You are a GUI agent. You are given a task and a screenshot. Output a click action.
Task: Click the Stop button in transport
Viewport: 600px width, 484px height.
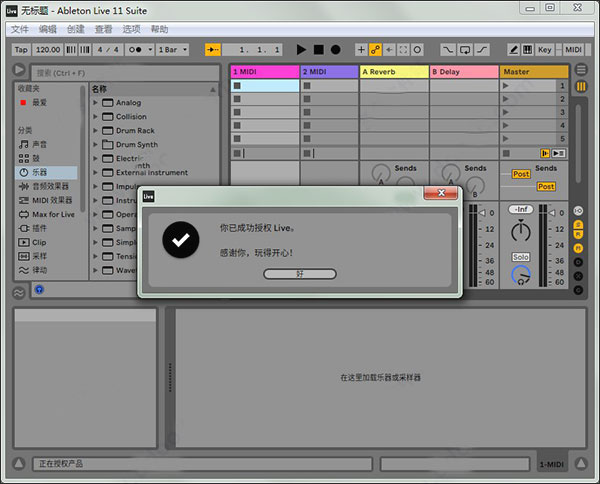(x=318, y=50)
